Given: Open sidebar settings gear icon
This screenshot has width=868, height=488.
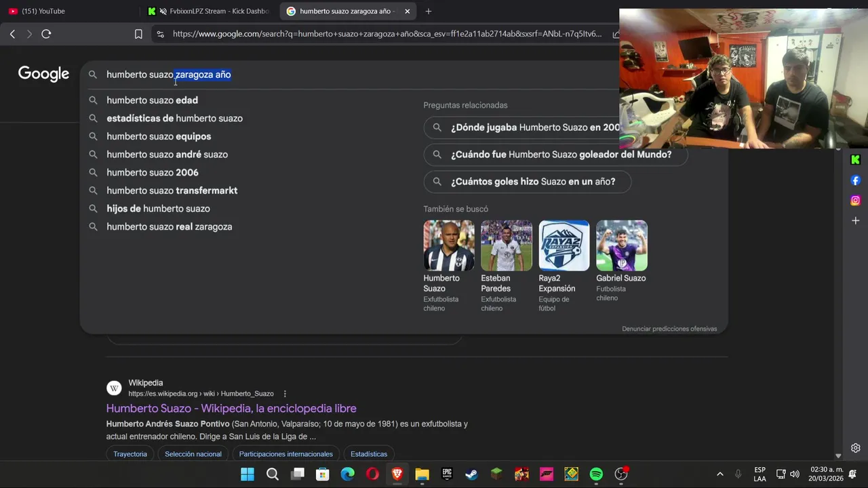Looking at the screenshot, I should tap(855, 448).
